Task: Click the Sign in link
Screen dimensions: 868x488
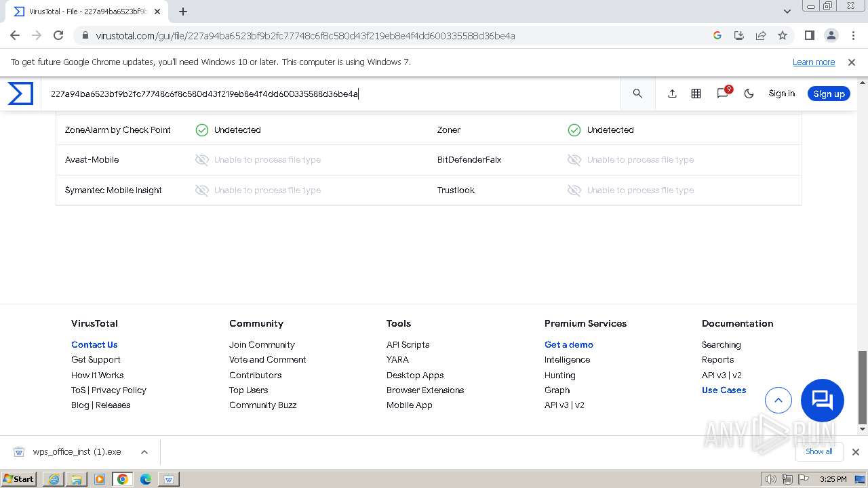Action: click(781, 94)
